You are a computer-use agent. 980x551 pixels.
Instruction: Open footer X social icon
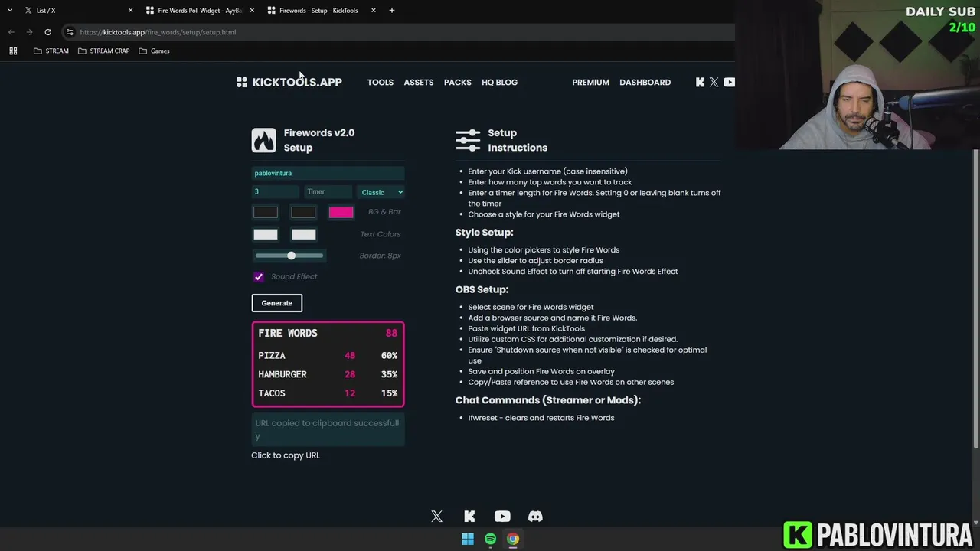tap(436, 517)
